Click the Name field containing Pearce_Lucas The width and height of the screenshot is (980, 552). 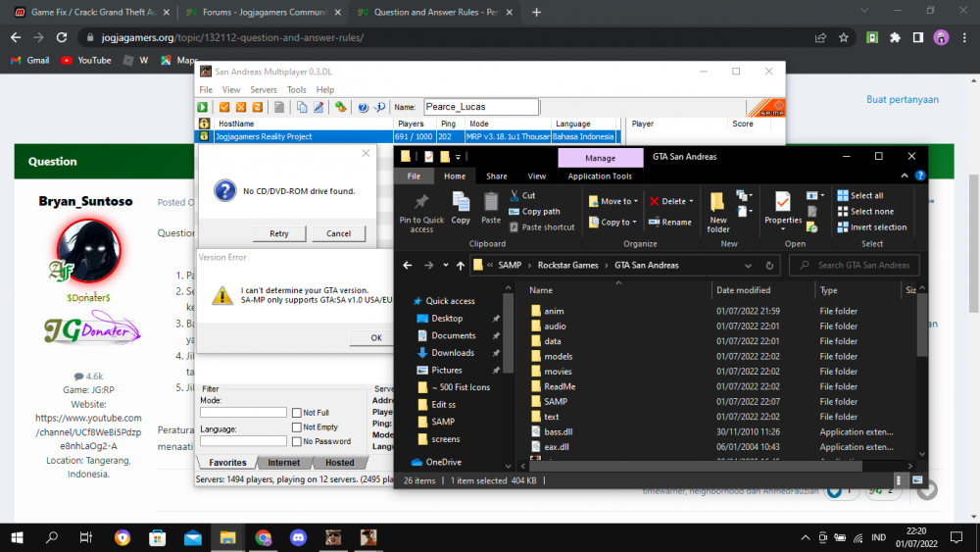481,107
